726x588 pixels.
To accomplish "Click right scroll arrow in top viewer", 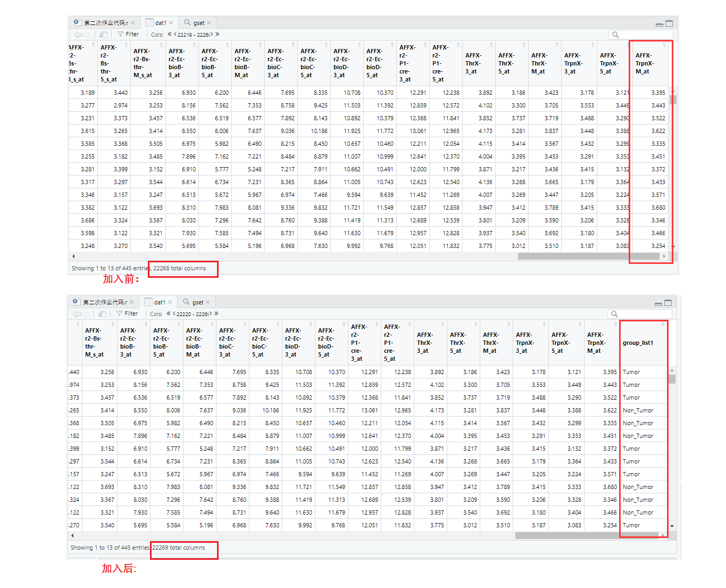I will pos(664,256).
